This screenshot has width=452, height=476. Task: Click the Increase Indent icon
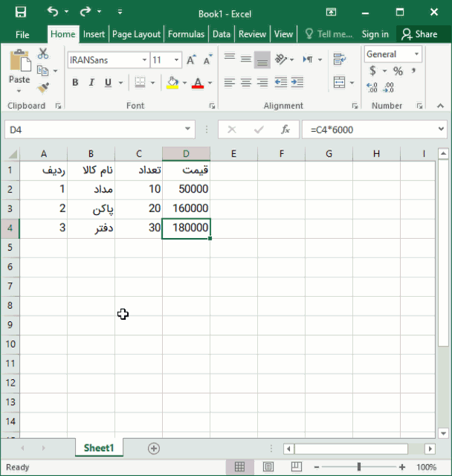(297, 83)
